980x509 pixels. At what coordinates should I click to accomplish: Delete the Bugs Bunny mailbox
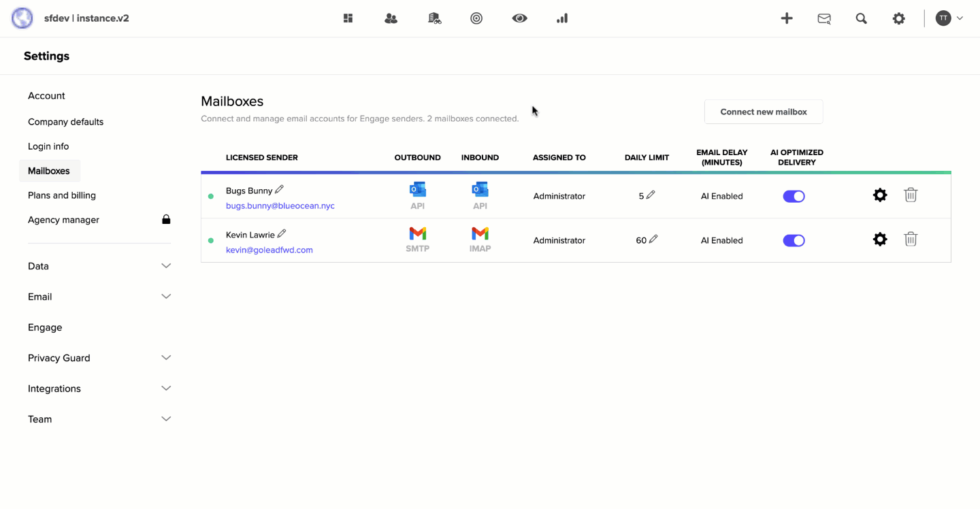pos(911,195)
